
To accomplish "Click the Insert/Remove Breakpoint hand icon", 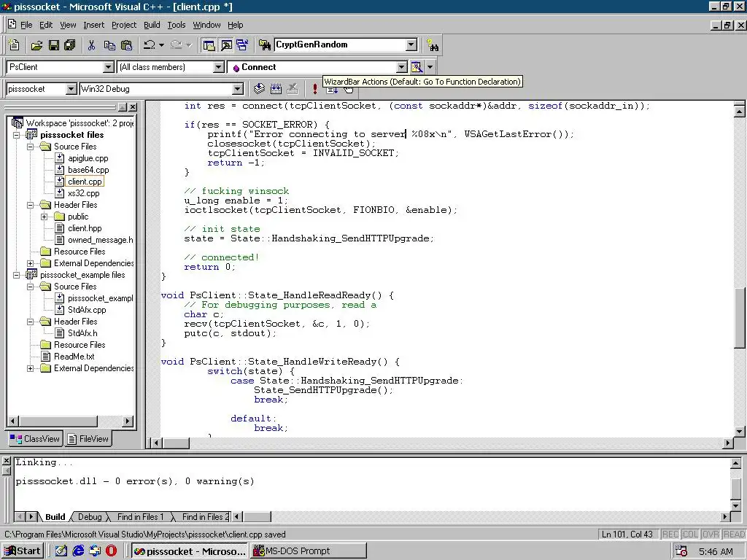I will tap(349, 90).
